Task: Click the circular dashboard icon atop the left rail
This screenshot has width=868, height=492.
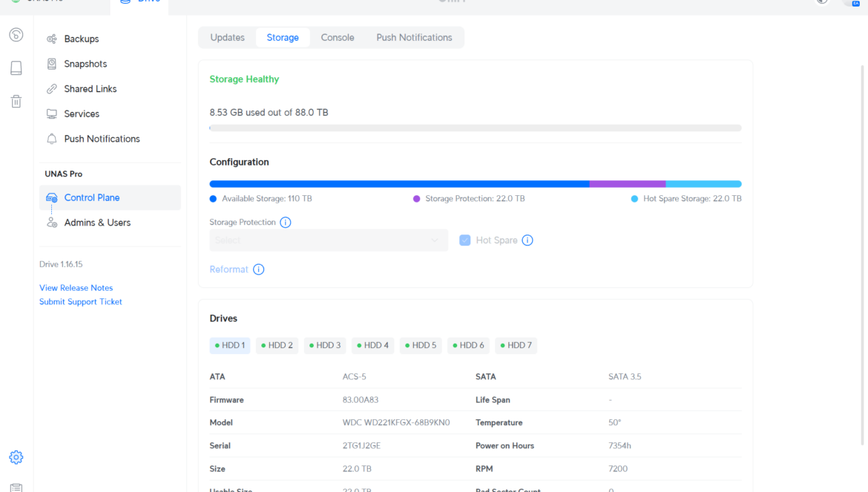Action: [16, 35]
